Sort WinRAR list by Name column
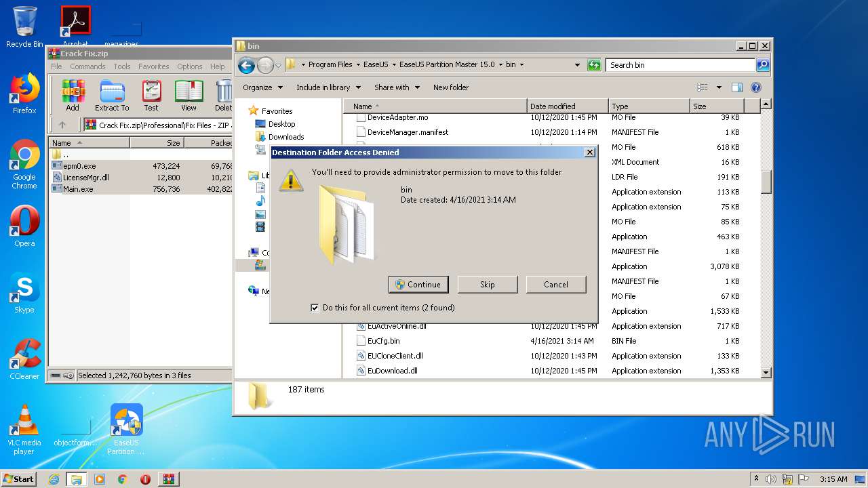868x488 pixels. pos(90,143)
